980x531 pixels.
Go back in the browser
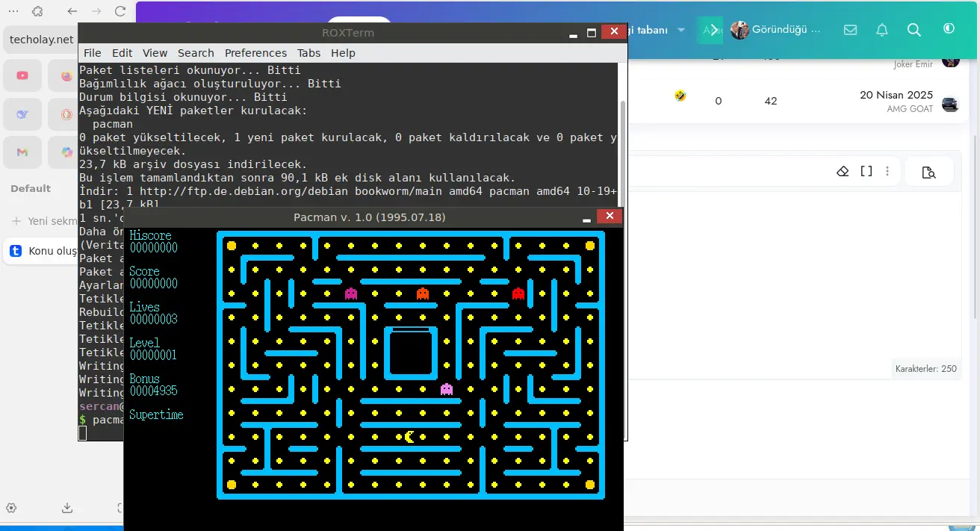pos(72,11)
